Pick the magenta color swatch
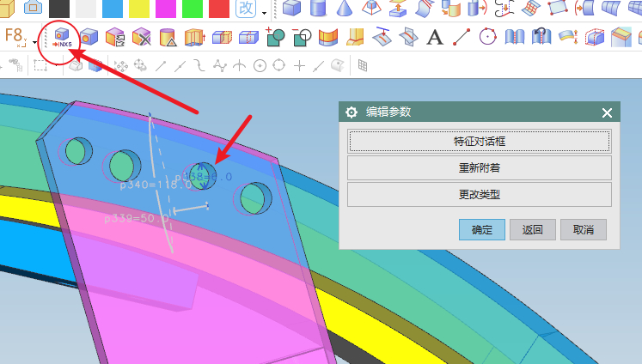 tap(166, 9)
